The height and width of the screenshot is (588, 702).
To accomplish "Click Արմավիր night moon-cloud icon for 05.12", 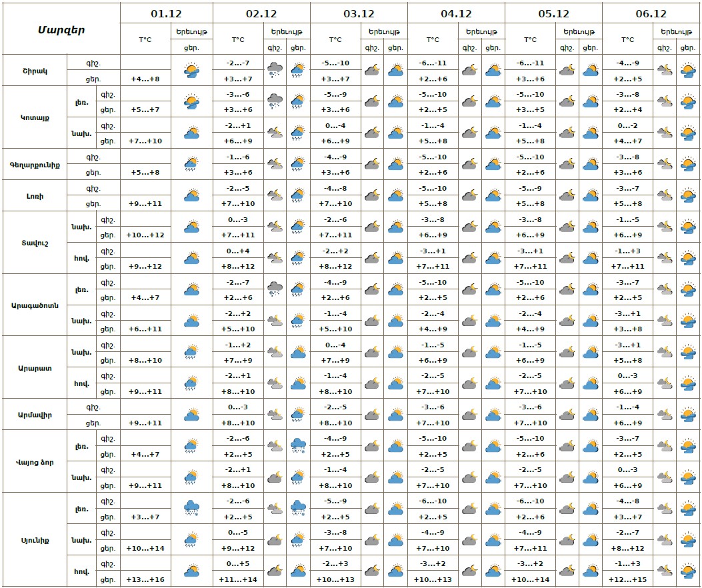I will (567, 415).
